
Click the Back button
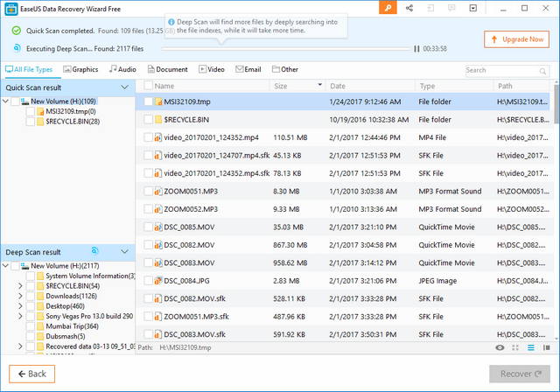coord(31,374)
